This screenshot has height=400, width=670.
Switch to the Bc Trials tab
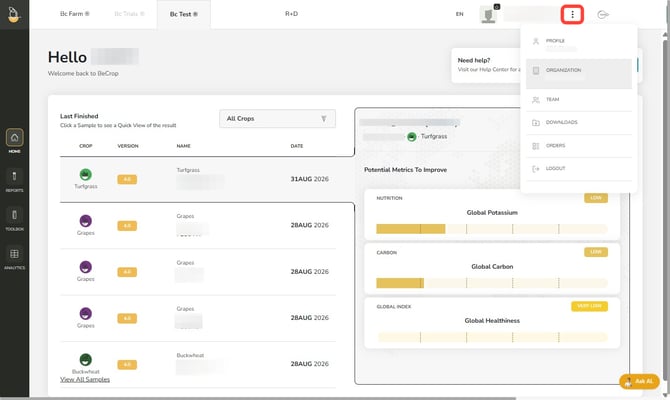(129, 14)
